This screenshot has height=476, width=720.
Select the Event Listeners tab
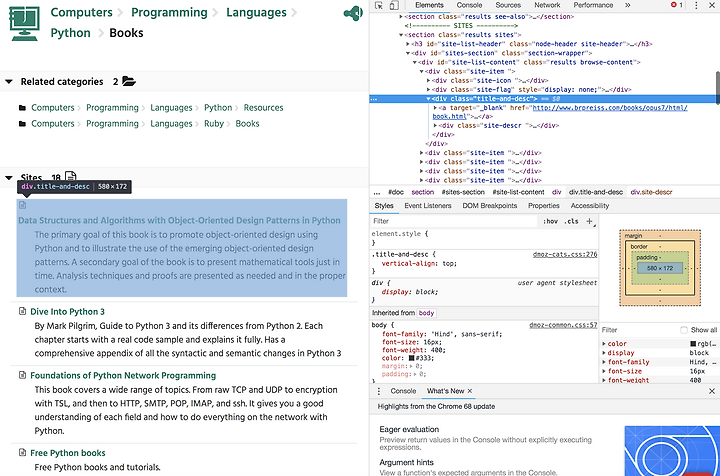(428, 206)
